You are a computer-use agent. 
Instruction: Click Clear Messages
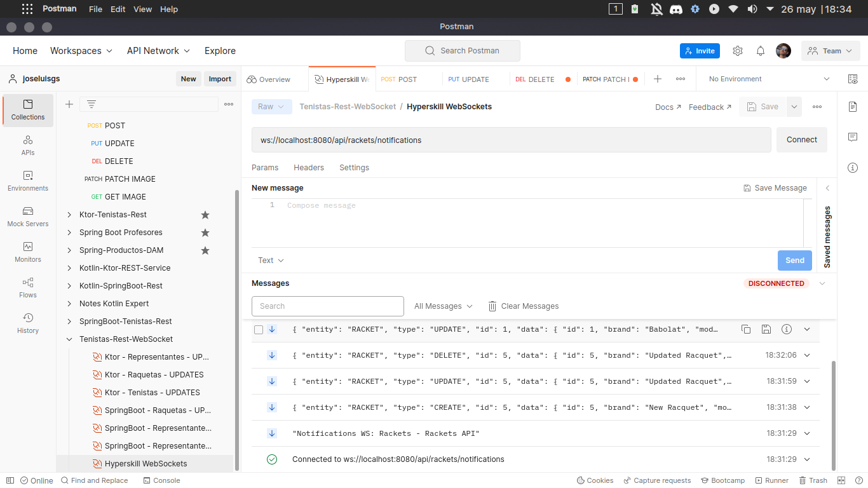pos(523,306)
